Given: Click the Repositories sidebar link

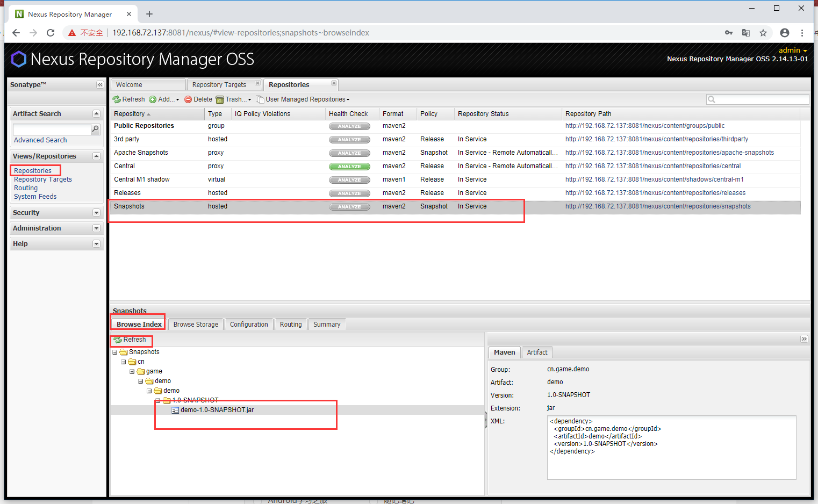Looking at the screenshot, I should point(33,171).
